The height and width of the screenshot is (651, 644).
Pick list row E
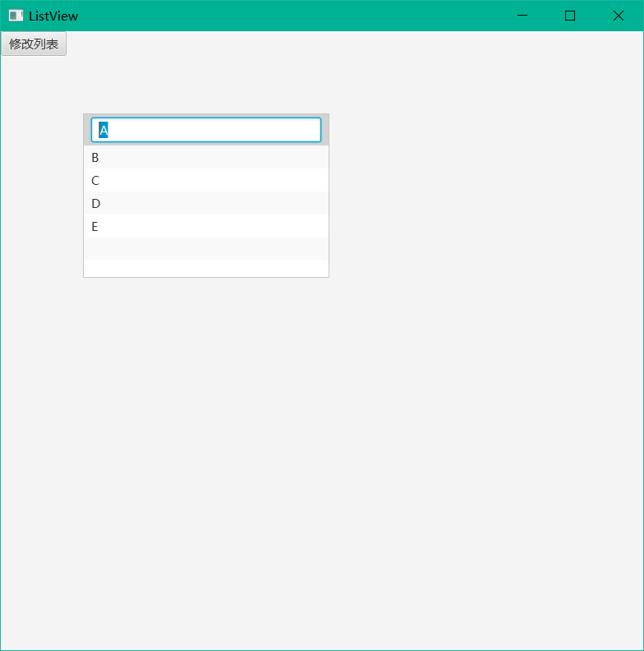click(x=206, y=226)
